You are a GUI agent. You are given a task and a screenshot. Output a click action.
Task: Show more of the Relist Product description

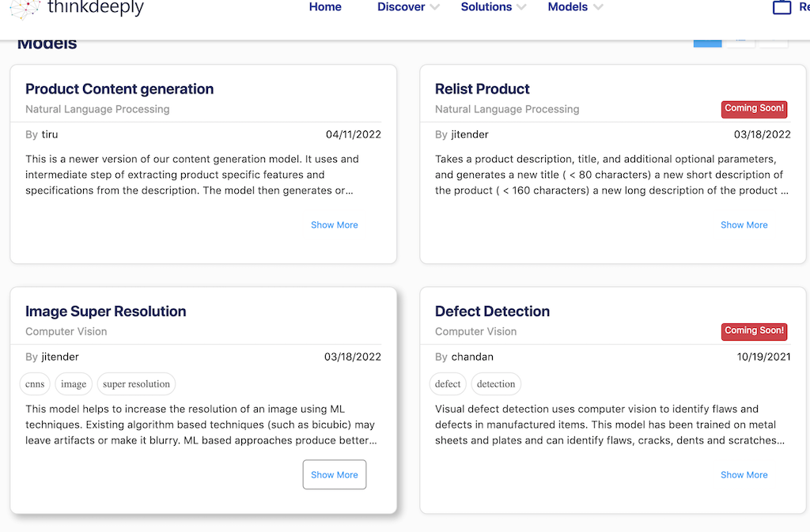tap(744, 224)
